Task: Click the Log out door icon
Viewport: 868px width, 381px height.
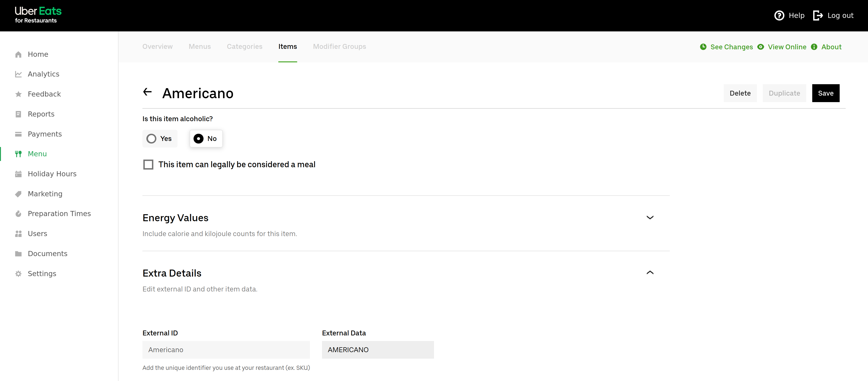Action: point(818,16)
